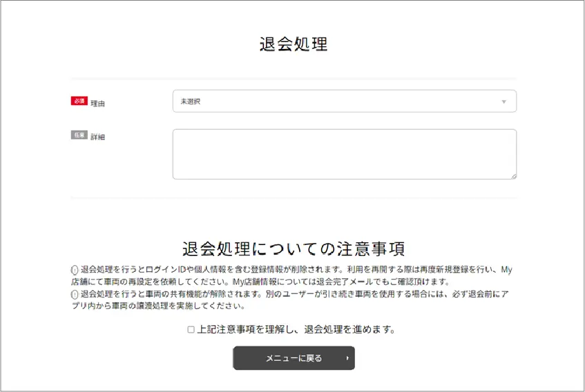585x392 pixels.
Task: Click the gray 任意 badge
Action: (79, 135)
